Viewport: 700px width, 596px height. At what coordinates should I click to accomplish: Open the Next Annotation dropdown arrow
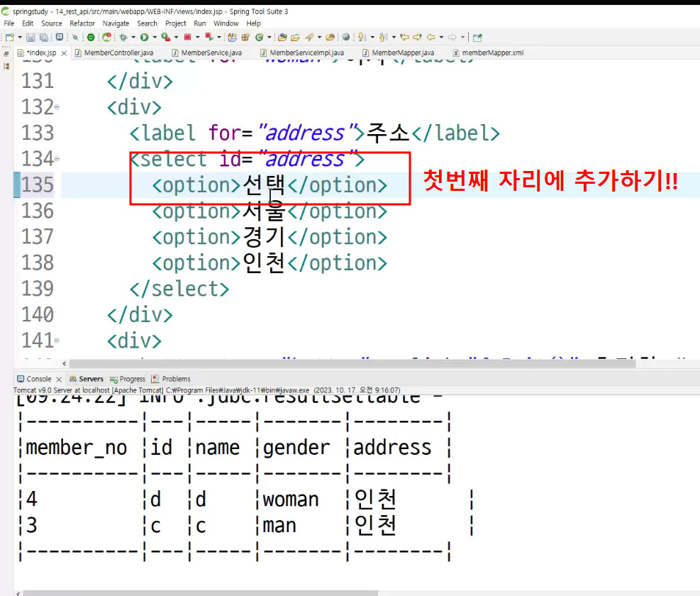pyautogui.click(x=372, y=38)
